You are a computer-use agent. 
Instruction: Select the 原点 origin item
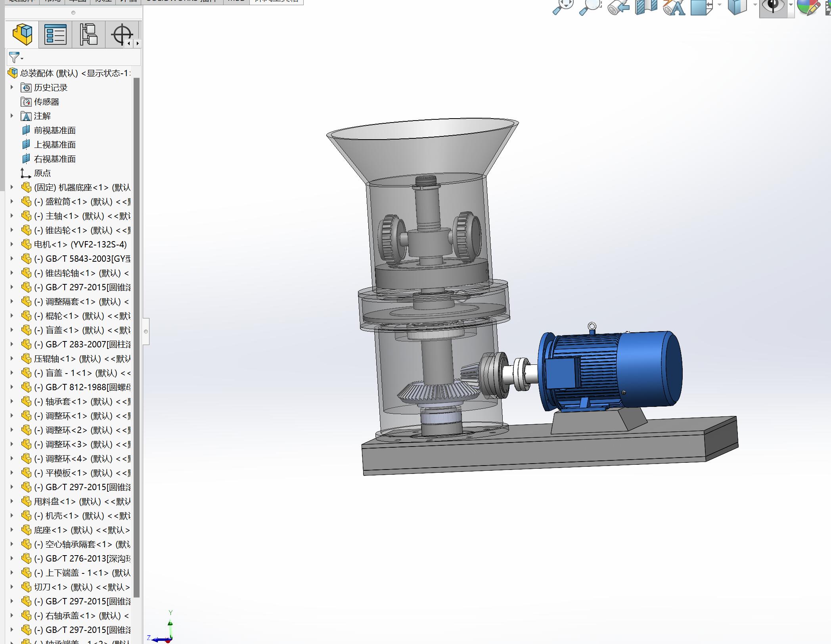pos(42,173)
